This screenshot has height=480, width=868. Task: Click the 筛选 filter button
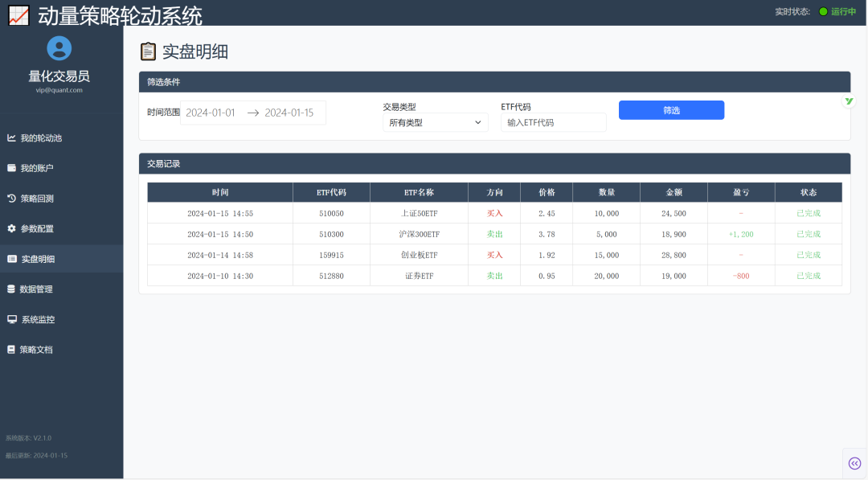[x=671, y=109]
